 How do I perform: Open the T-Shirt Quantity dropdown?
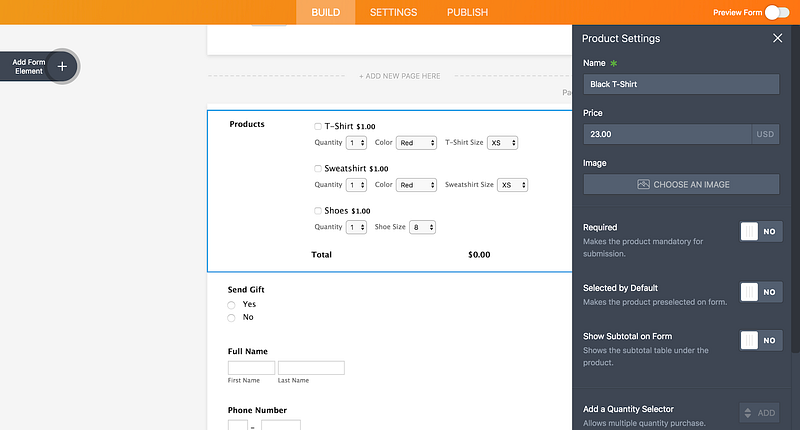356,143
